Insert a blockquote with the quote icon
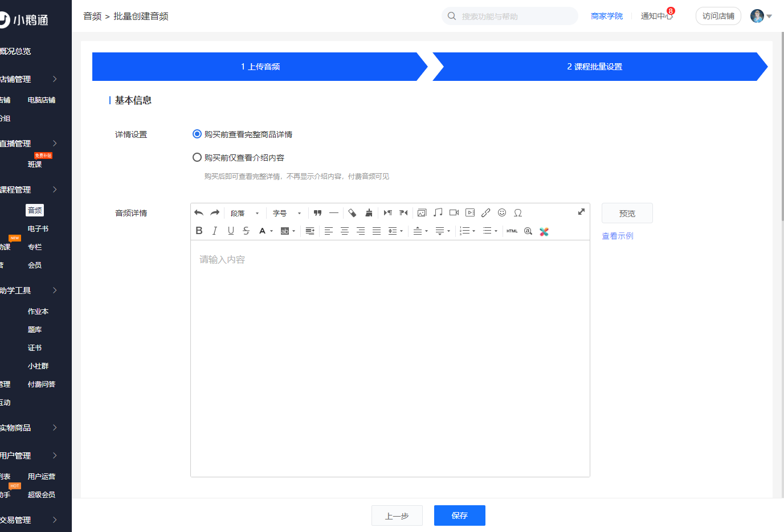 tap(318, 213)
